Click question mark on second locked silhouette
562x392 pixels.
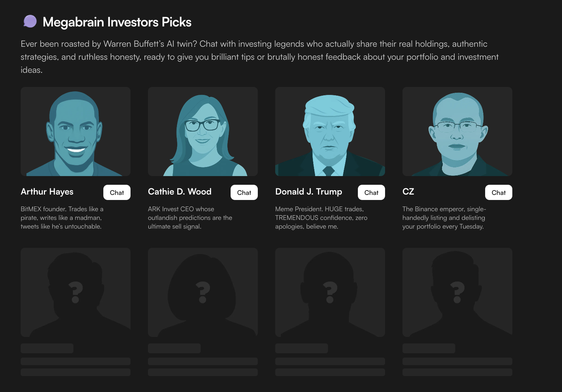pyautogui.click(x=203, y=292)
